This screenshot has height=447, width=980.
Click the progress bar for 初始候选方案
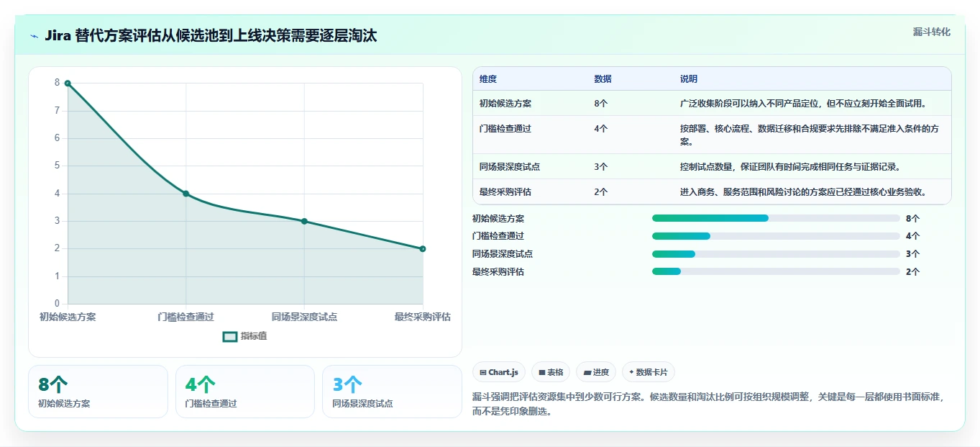coord(776,218)
